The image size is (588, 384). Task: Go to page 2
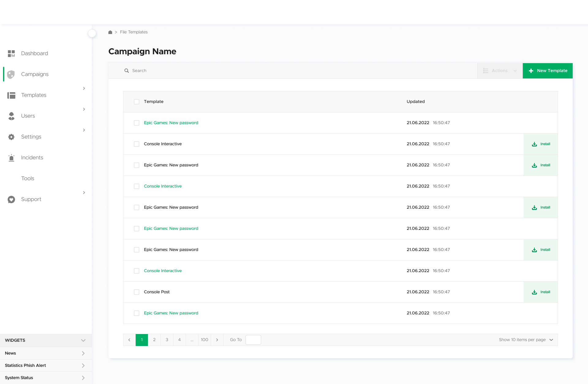tap(154, 340)
